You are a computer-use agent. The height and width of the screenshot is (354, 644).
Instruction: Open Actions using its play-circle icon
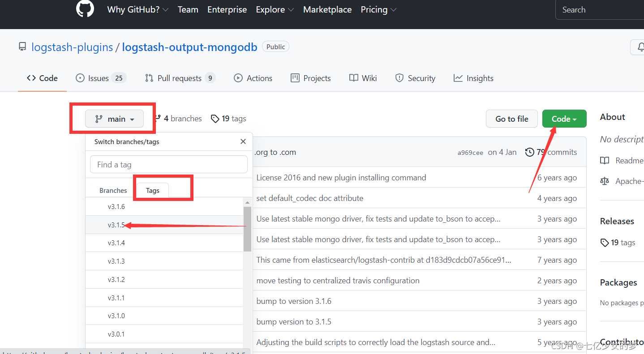click(238, 78)
